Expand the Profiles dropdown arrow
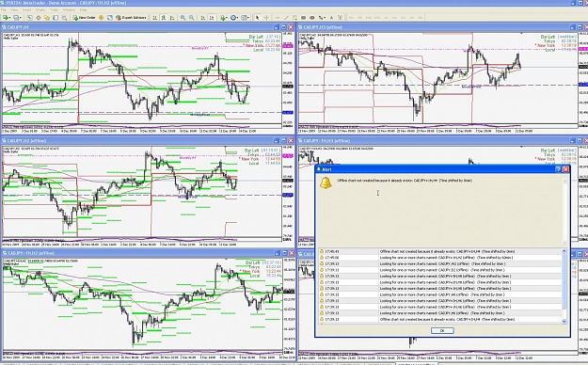Viewport: 588px width, 365px height. [x=21, y=18]
